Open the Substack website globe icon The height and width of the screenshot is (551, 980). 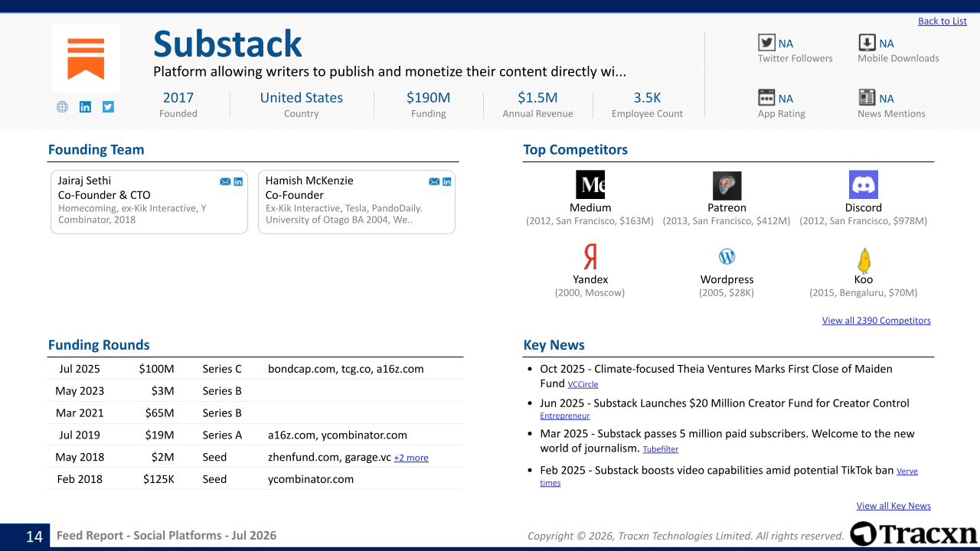pos(62,107)
